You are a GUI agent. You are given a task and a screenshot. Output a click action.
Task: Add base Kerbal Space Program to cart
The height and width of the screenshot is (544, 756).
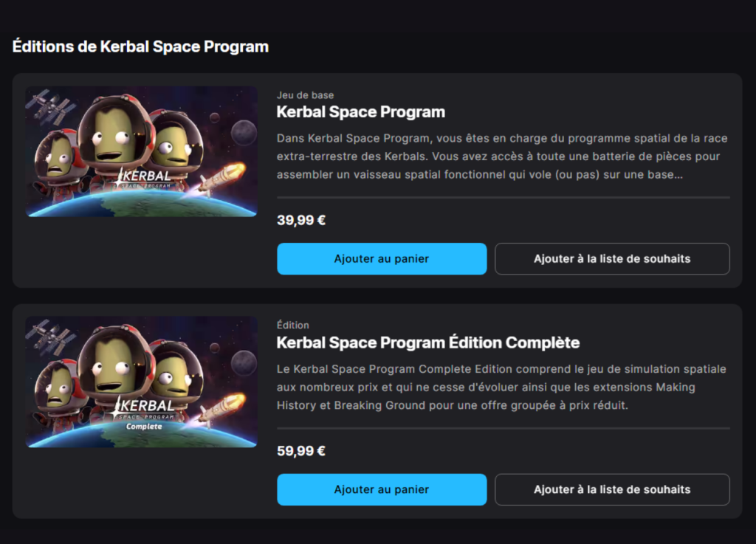click(x=382, y=259)
